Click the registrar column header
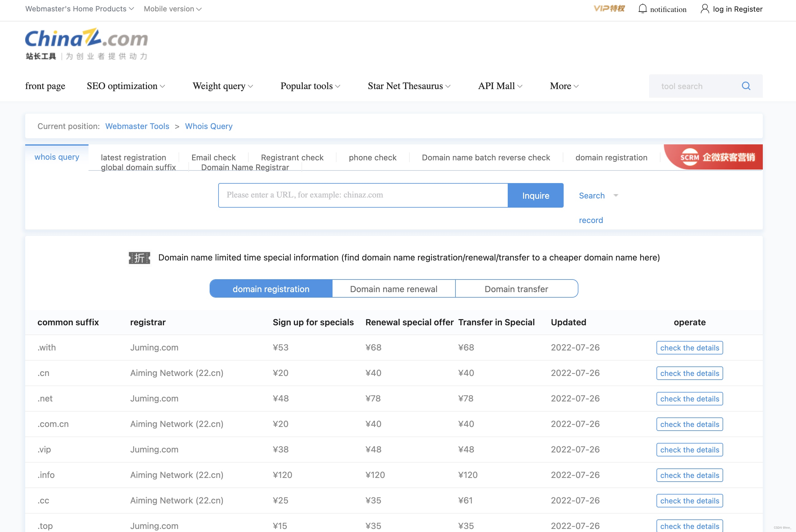This screenshot has height=532, width=796. [x=148, y=322]
